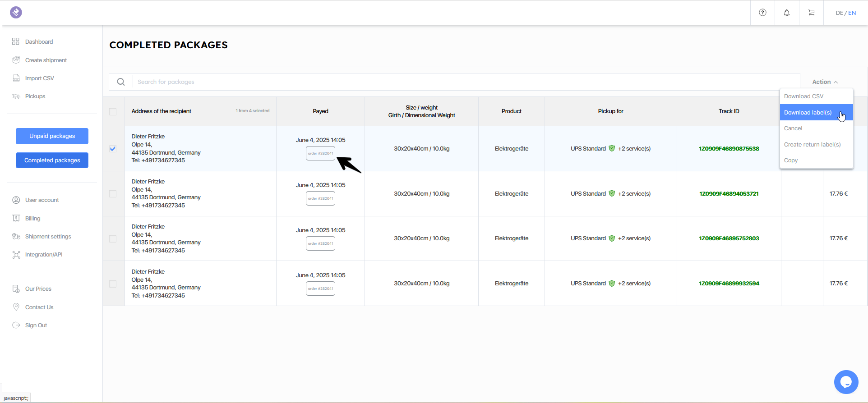868x403 pixels.
Task: Open Billing page
Action: pos(32,218)
